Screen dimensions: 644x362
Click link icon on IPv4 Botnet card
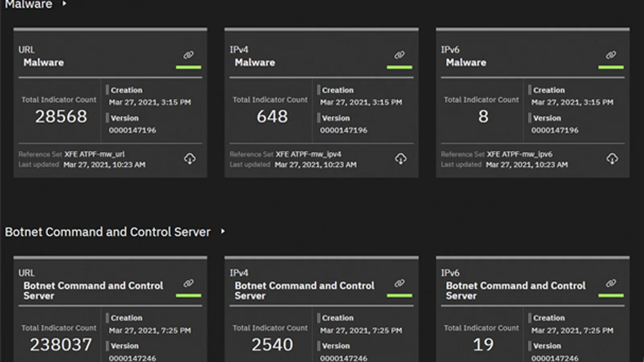coord(399,284)
